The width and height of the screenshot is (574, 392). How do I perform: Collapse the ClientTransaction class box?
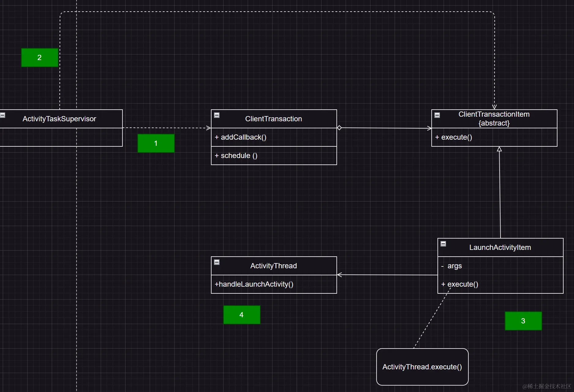pos(217,115)
